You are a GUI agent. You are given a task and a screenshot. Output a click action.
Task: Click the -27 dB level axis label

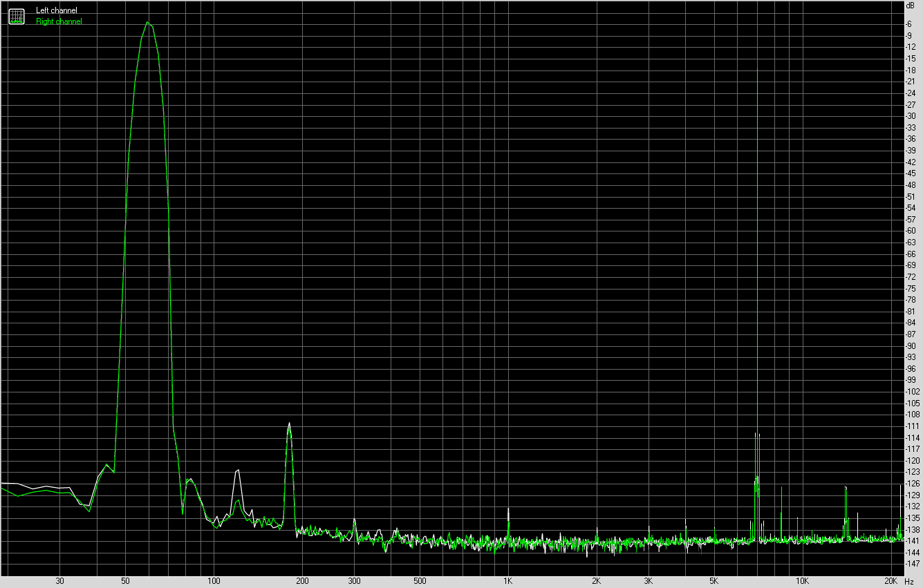[x=911, y=104]
